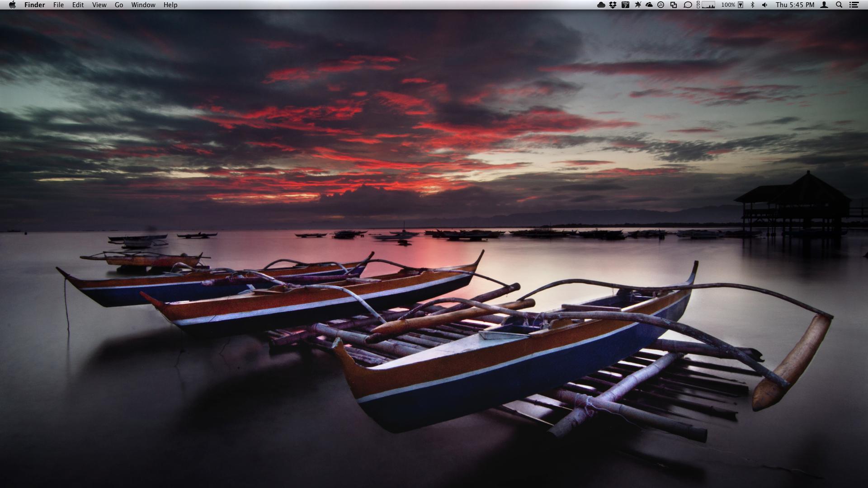Open the Finder application menu
This screenshot has height=488, width=868.
tap(34, 5)
